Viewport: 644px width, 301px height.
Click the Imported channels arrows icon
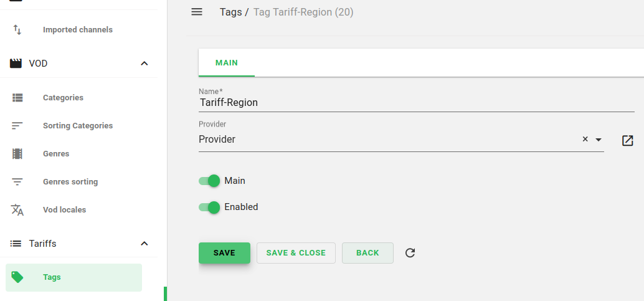click(17, 30)
